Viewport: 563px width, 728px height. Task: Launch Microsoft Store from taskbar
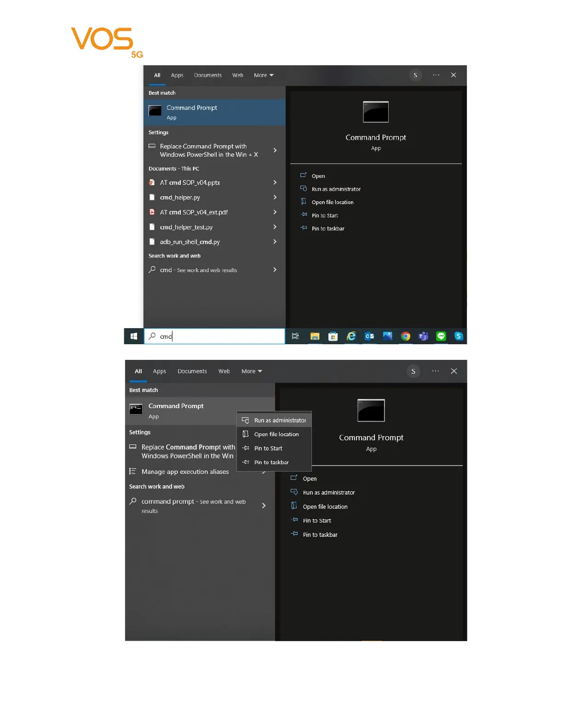(x=333, y=336)
